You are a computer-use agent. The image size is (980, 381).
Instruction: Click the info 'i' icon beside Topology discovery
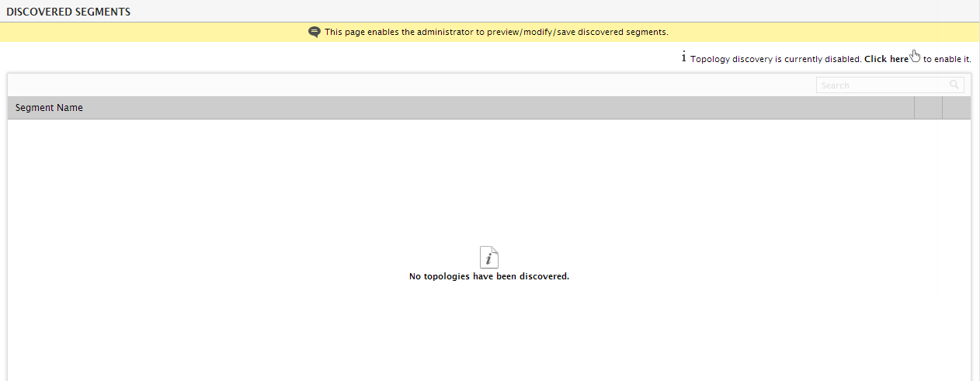coord(683,57)
